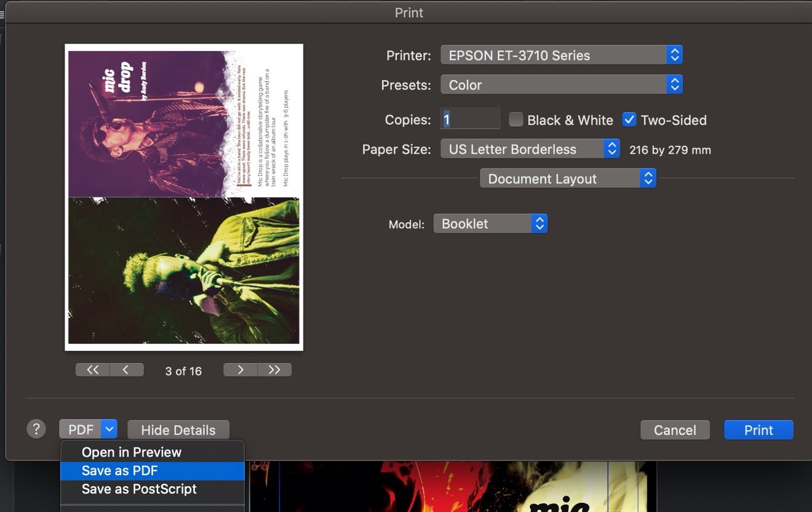Image resolution: width=812 pixels, height=512 pixels.
Task: Click the Copies input field
Action: [470, 119]
